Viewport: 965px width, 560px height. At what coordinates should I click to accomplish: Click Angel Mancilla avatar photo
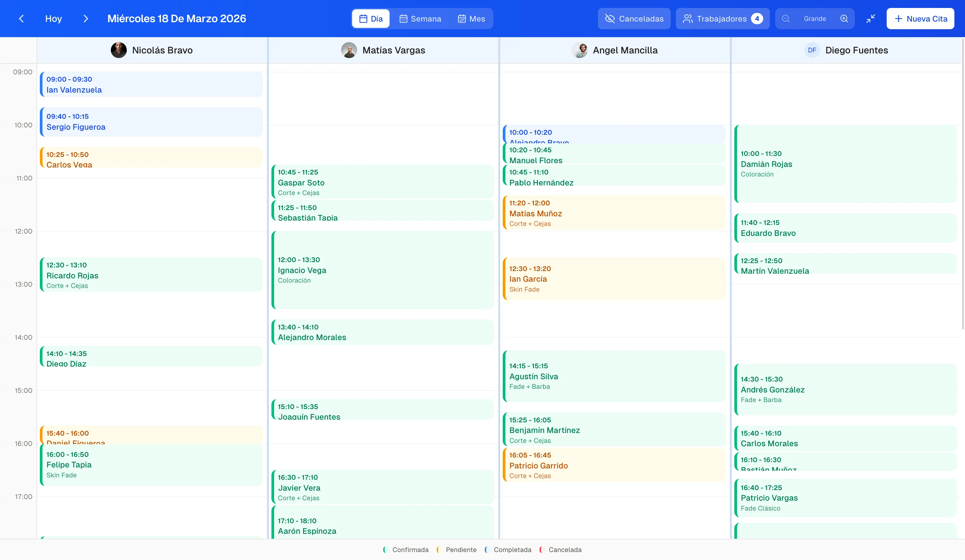point(580,50)
